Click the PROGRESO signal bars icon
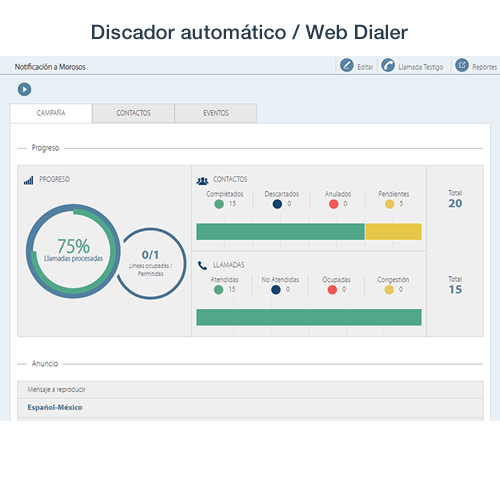Image resolution: width=500 pixels, height=500 pixels. click(29, 180)
